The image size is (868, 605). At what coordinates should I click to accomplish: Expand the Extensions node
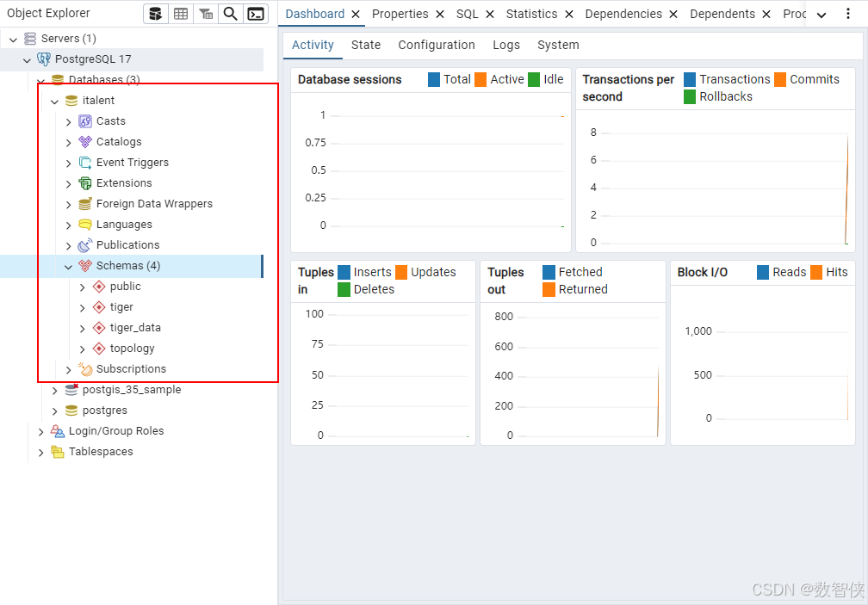coord(69,183)
